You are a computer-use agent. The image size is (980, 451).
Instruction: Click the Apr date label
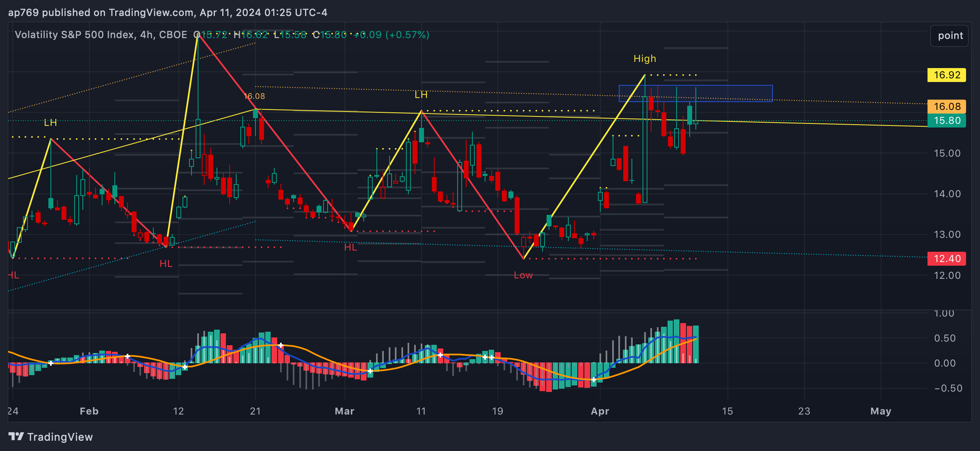coord(600,411)
